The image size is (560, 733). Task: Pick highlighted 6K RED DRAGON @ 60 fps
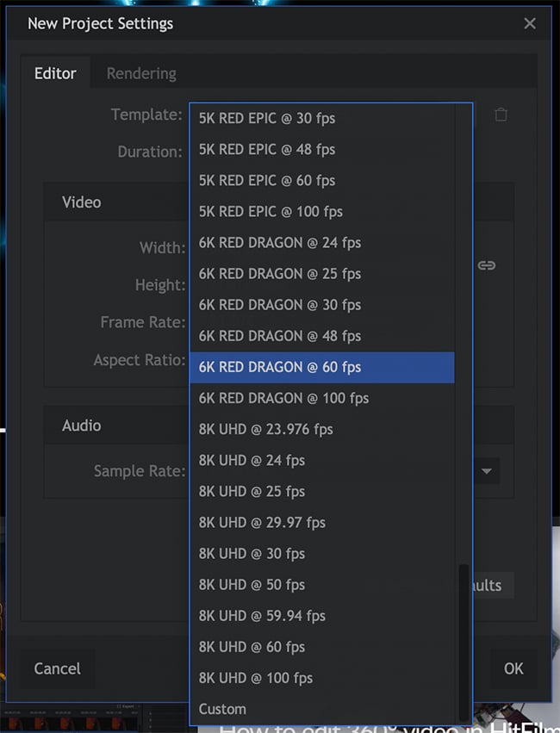click(322, 367)
